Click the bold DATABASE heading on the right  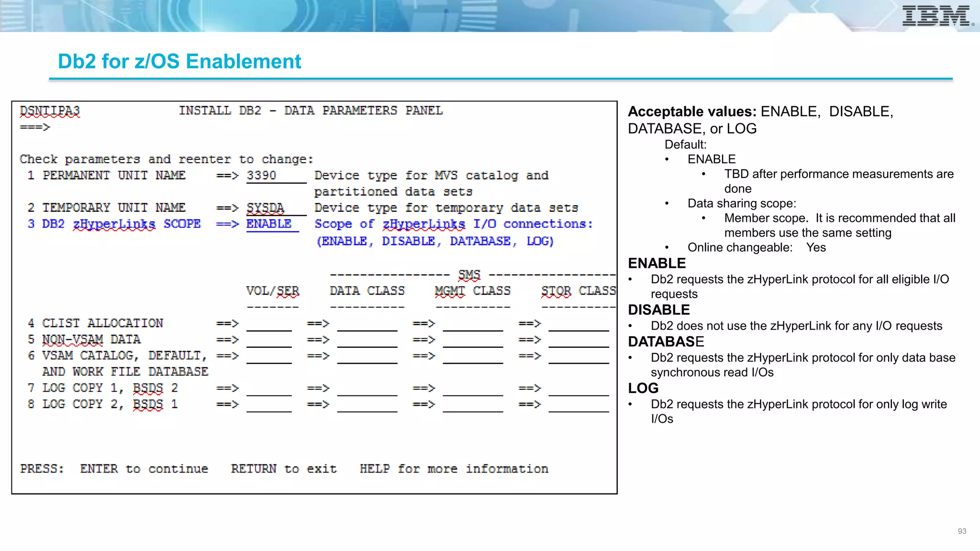(666, 342)
